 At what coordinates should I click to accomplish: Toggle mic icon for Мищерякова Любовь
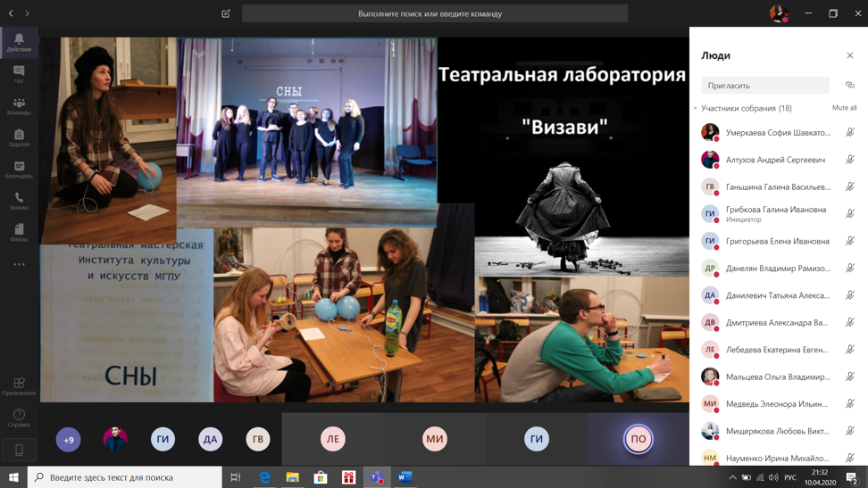(x=850, y=431)
